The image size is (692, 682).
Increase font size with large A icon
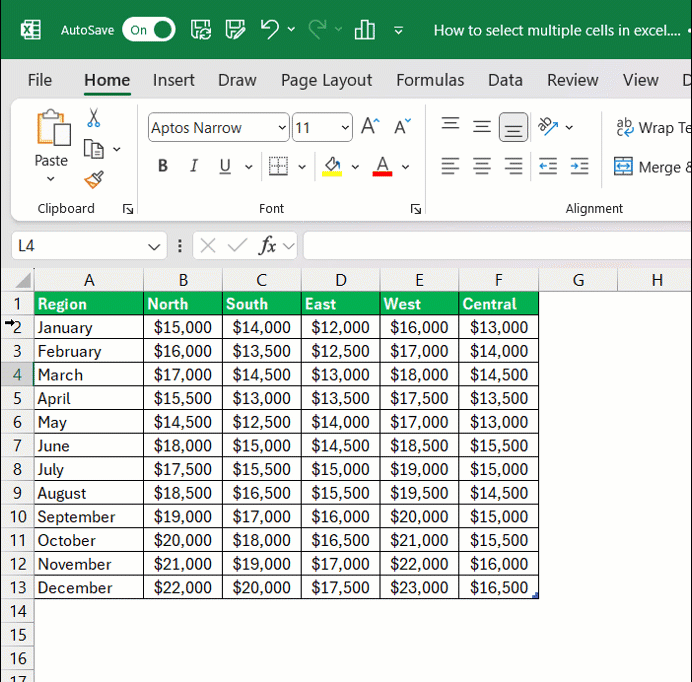point(370,126)
